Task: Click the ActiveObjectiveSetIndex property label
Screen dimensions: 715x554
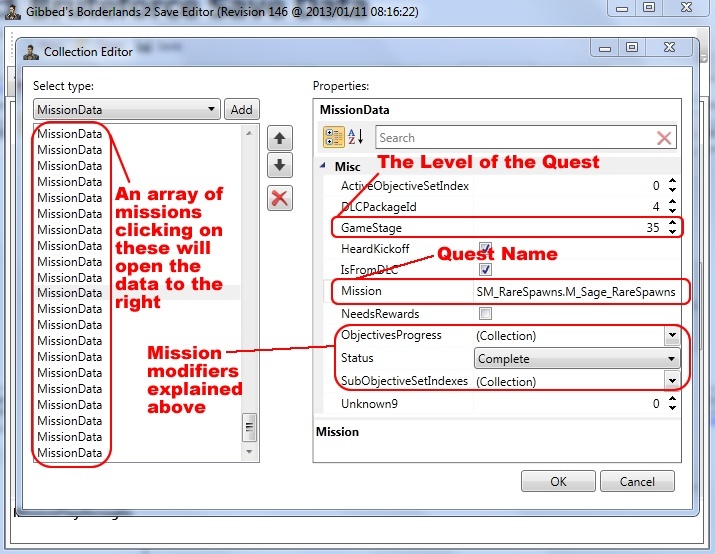Action: point(405,186)
